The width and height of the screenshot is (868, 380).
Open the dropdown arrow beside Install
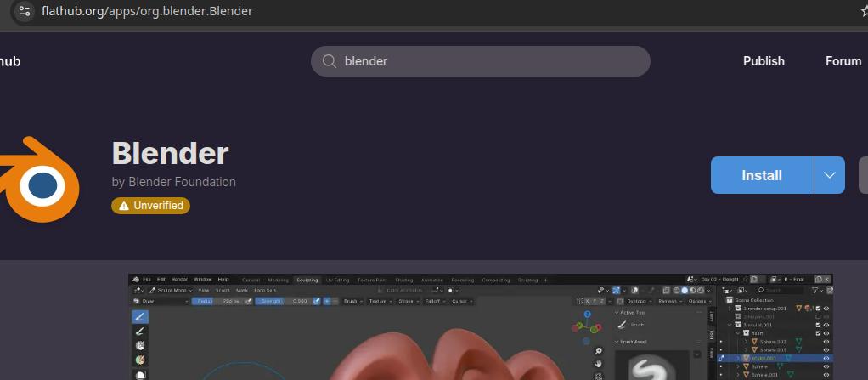829,175
